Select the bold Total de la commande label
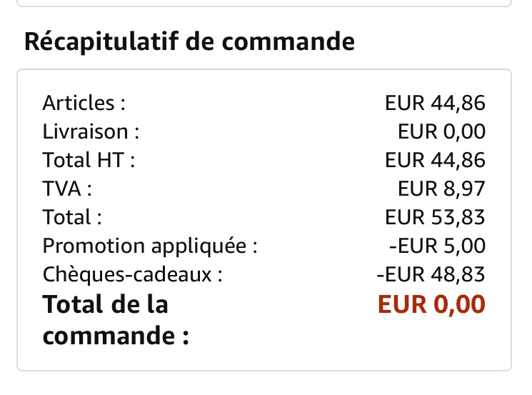 116,320
